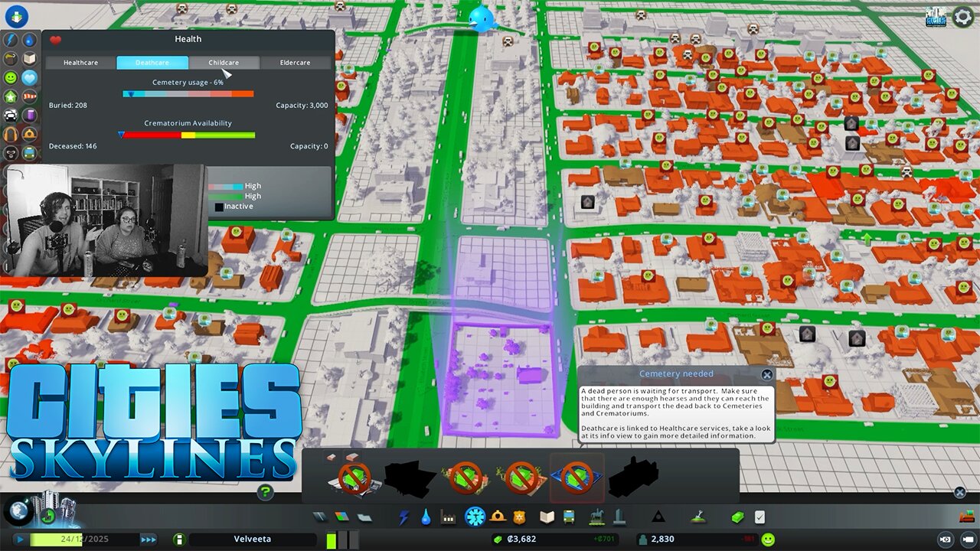Open the Education build menu book icon
This screenshot has width=980, height=551.
[547, 517]
